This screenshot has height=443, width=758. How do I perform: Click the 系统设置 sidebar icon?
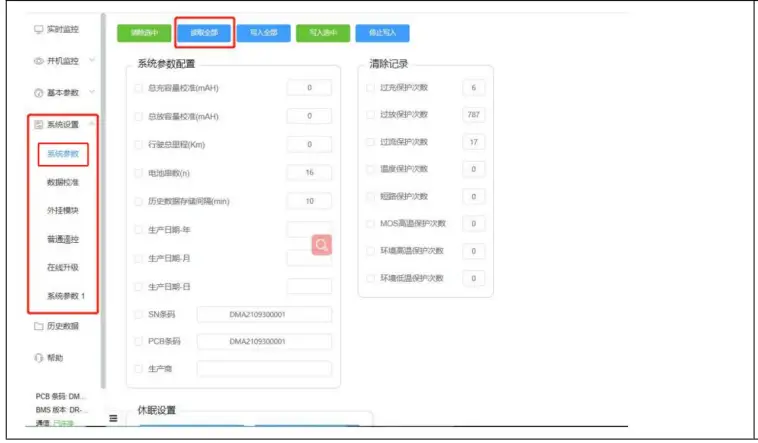click(39, 125)
